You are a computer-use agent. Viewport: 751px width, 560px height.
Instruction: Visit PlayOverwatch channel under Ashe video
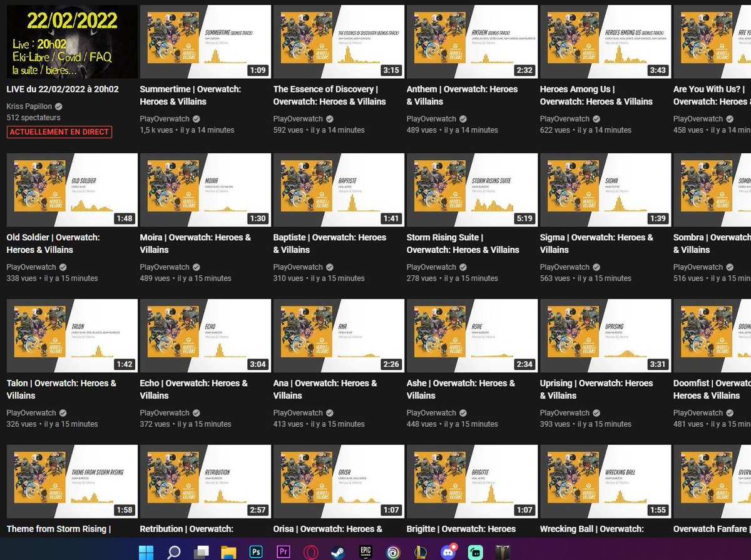click(431, 413)
